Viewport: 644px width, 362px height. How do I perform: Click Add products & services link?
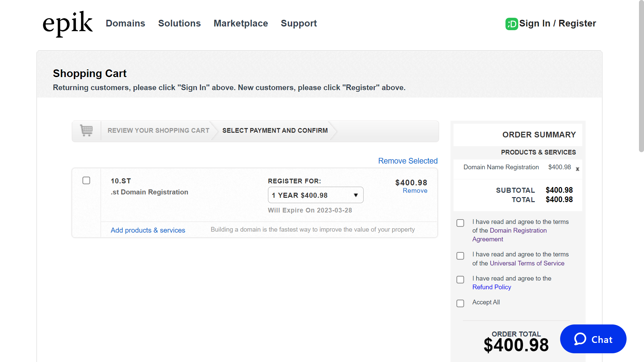click(x=148, y=230)
